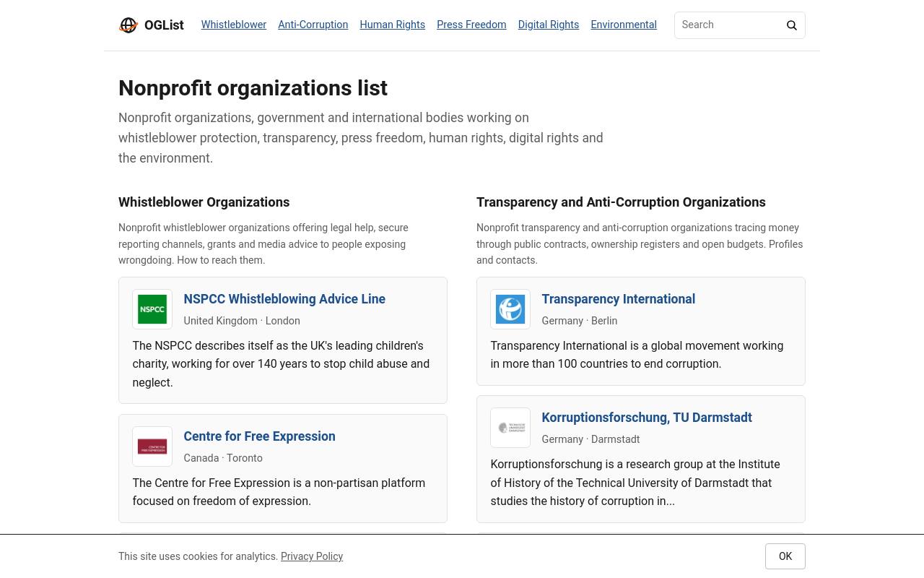Click the 'Canada · Toronto' location text

(223, 458)
